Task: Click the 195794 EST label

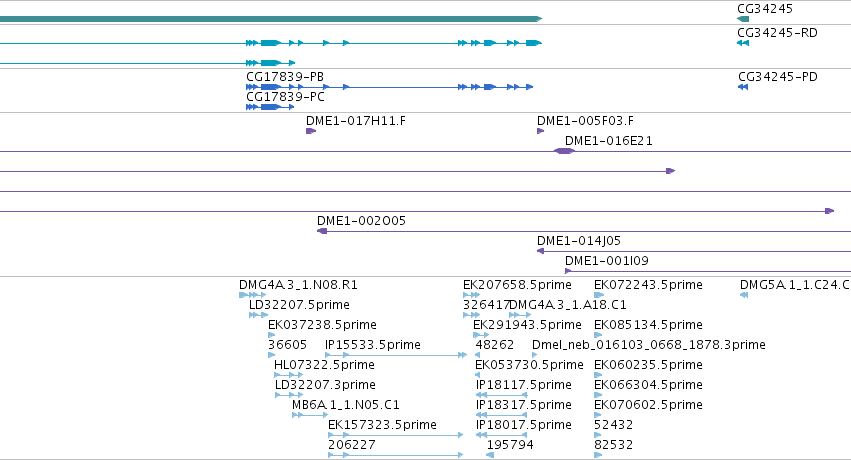Action: pos(510,445)
